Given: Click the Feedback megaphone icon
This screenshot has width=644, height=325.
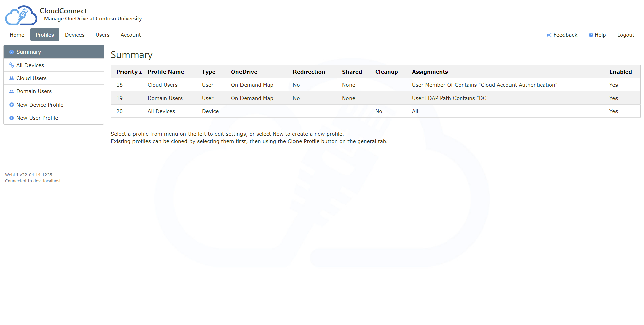Looking at the screenshot, I should tap(549, 35).
